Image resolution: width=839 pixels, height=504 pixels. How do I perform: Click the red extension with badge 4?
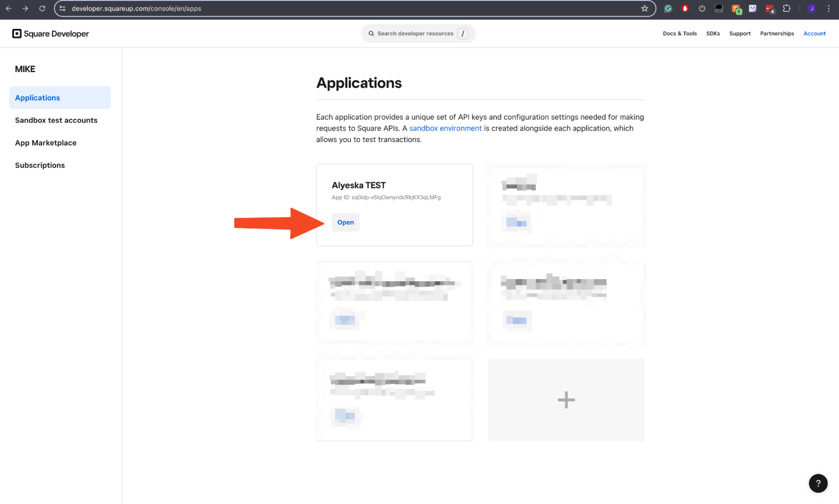pos(770,8)
